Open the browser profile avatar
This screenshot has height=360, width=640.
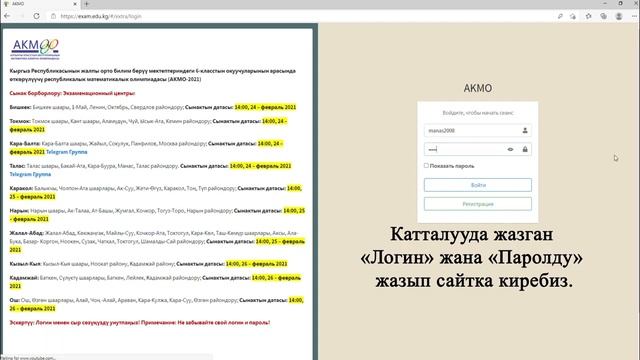(x=619, y=16)
